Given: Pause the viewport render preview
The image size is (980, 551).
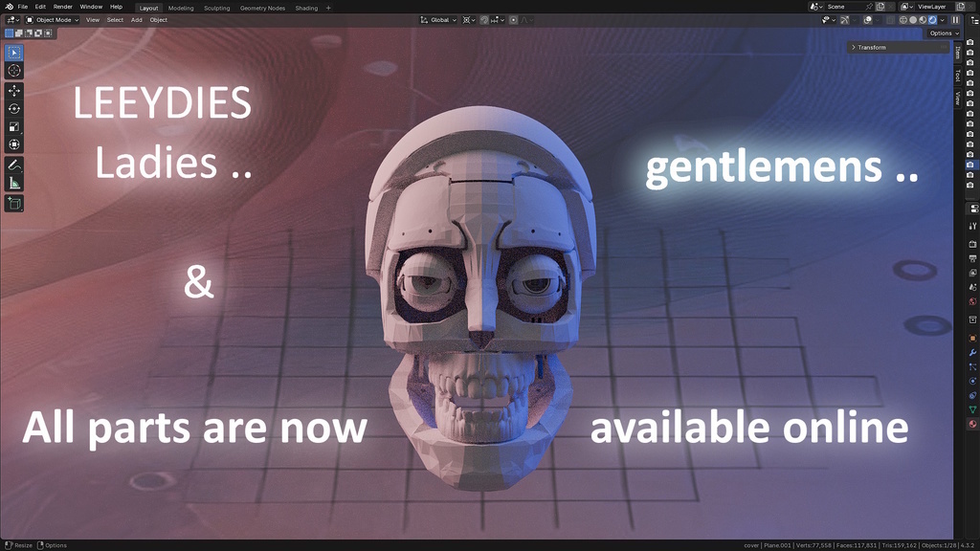Looking at the screenshot, I should [x=956, y=20].
